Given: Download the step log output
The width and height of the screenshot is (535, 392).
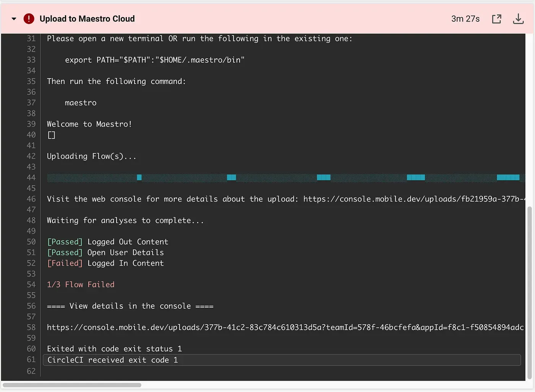Looking at the screenshot, I should [518, 19].
